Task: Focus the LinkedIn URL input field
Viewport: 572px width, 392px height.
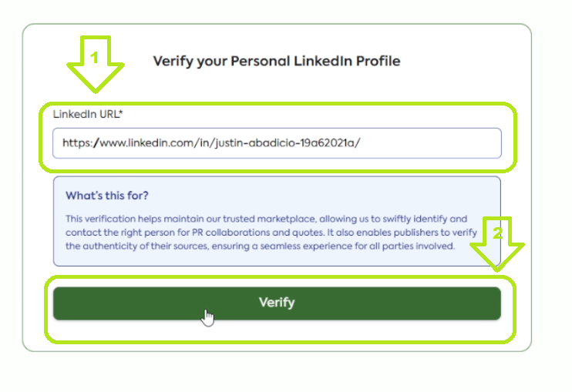Action: click(276, 143)
